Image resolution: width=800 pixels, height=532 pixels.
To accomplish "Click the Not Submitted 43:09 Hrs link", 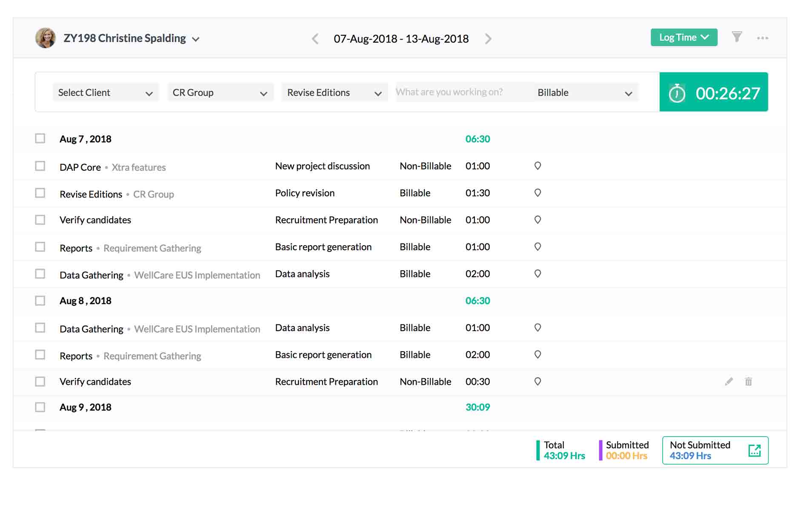I will point(690,455).
